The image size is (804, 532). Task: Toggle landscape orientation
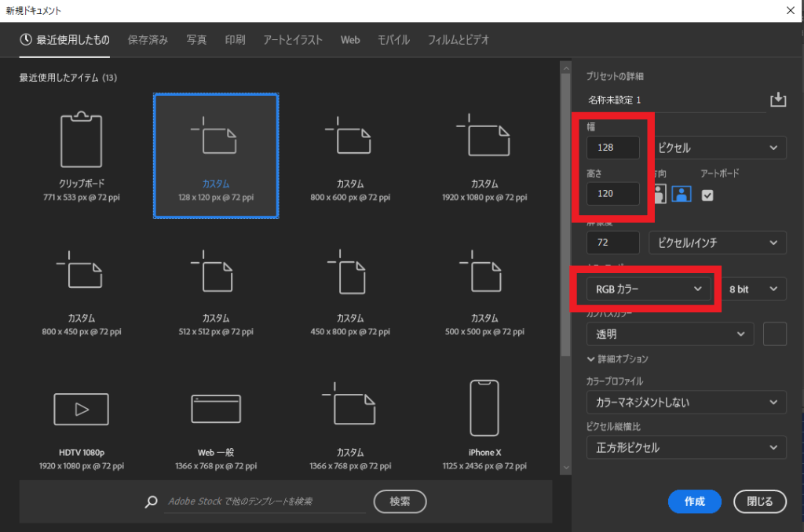click(680, 192)
